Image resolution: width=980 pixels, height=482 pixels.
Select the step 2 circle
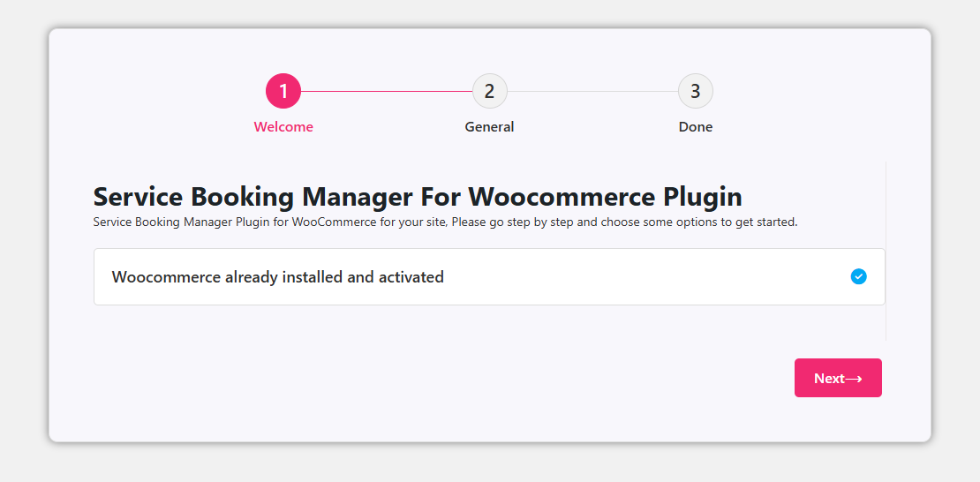(489, 91)
